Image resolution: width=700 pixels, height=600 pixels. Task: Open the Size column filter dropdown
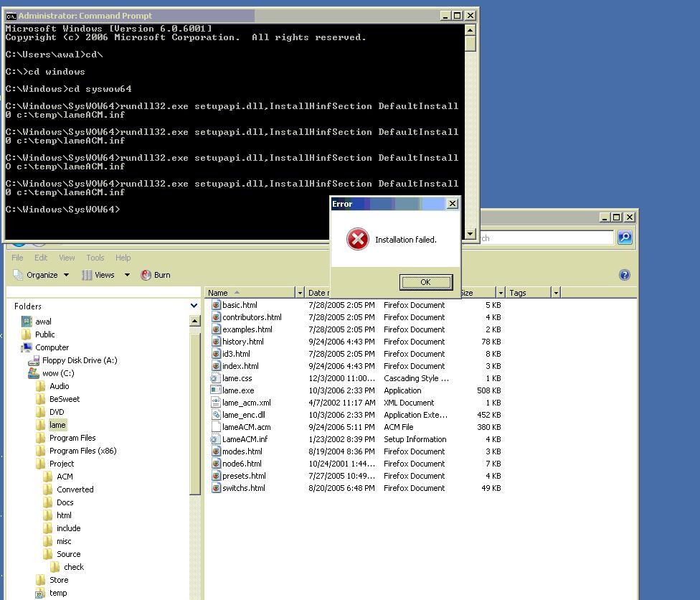(x=501, y=293)
